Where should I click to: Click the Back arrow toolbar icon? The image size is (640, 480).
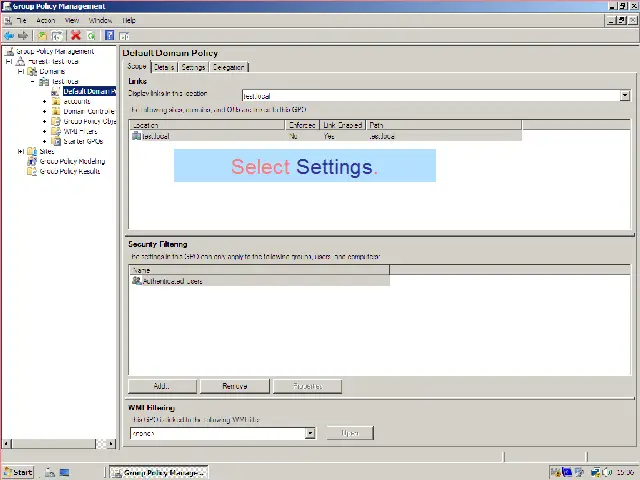[x=9, y=36]
